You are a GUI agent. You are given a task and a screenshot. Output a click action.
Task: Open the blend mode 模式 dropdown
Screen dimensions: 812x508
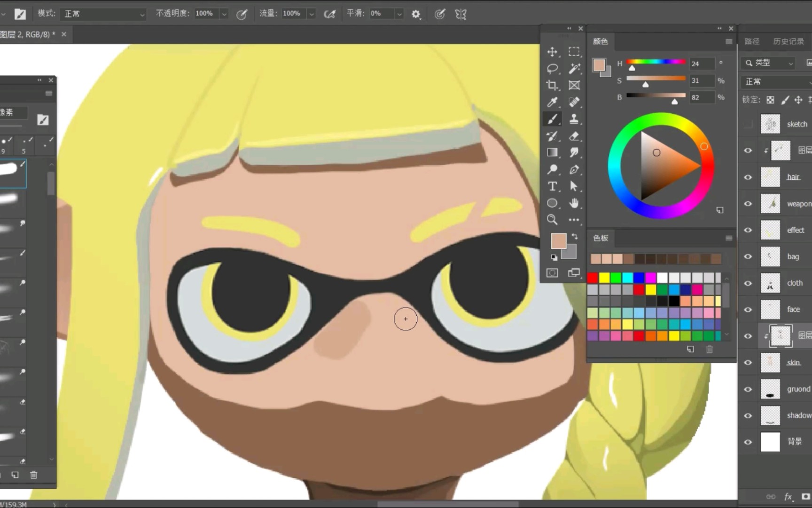click(103, 14)
